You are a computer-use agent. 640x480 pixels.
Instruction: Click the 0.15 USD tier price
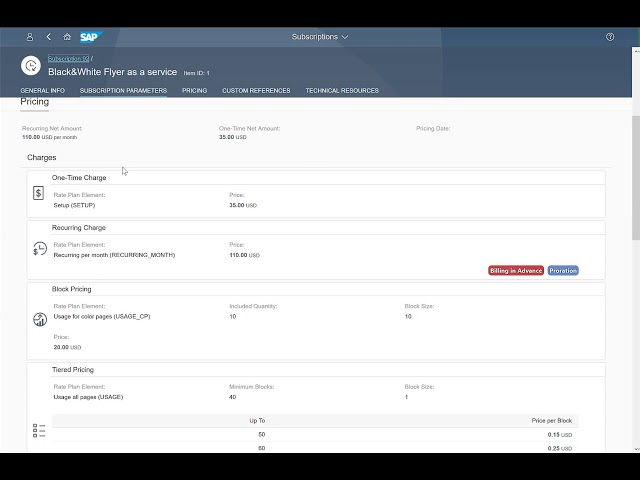click(560, 435)
